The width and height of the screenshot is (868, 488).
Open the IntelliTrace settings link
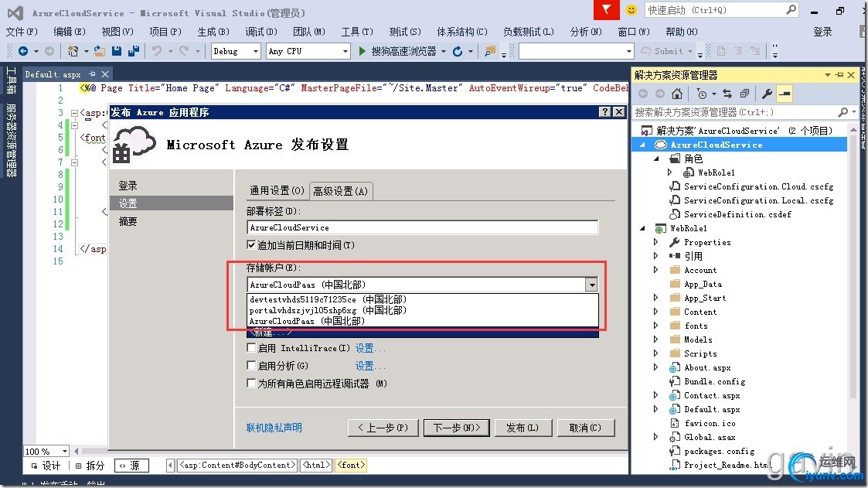pyautogui.click(x=369, y=348)
